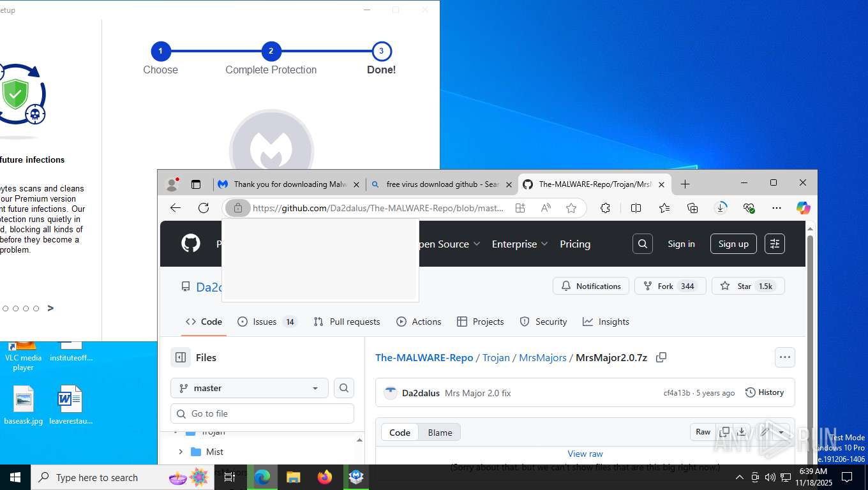Open Pull requests tab
The height and width of the screenshot is (490, 868).
(347, 322)
